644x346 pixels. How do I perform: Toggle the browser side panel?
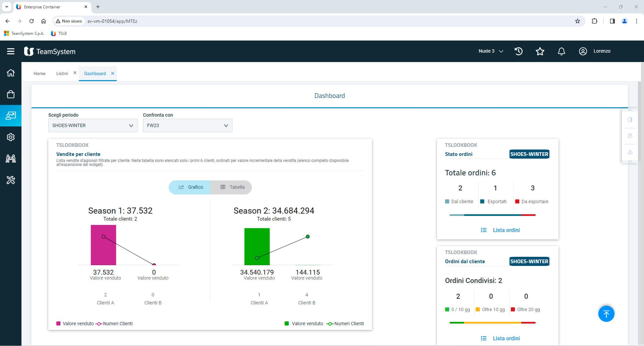[612, 21]
